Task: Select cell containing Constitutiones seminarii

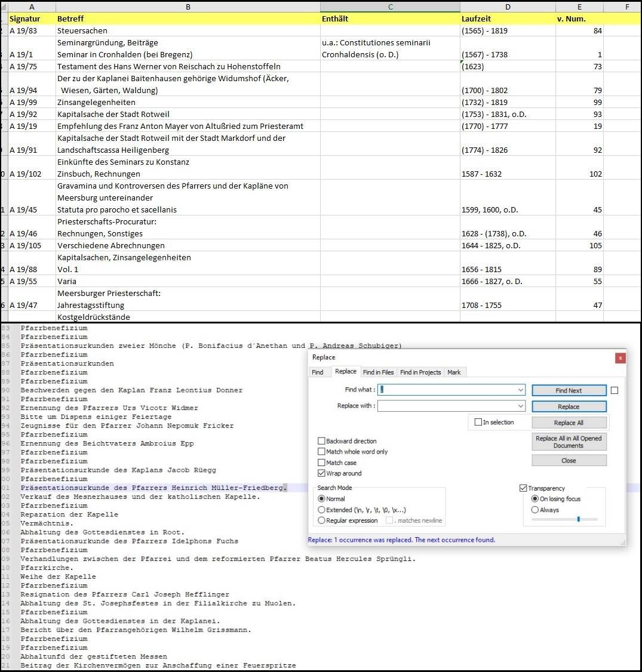Action: click(x=390, y=48)
